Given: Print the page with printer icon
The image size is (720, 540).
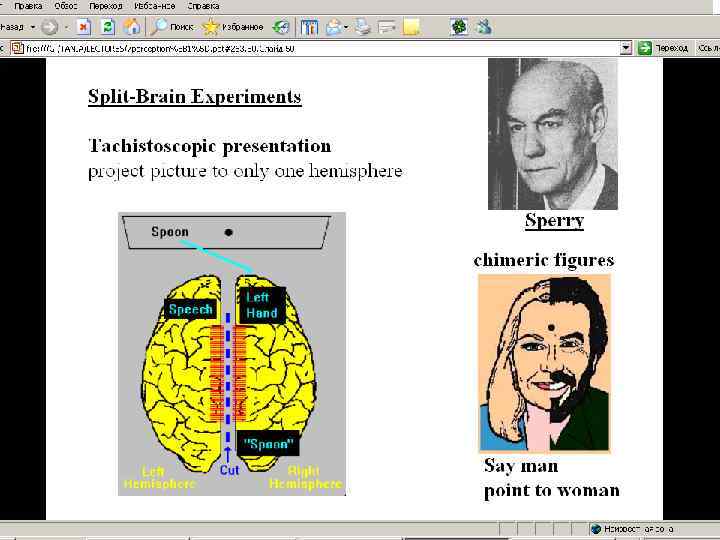Looking at the screenshot, I should click(x=363, y=27).
